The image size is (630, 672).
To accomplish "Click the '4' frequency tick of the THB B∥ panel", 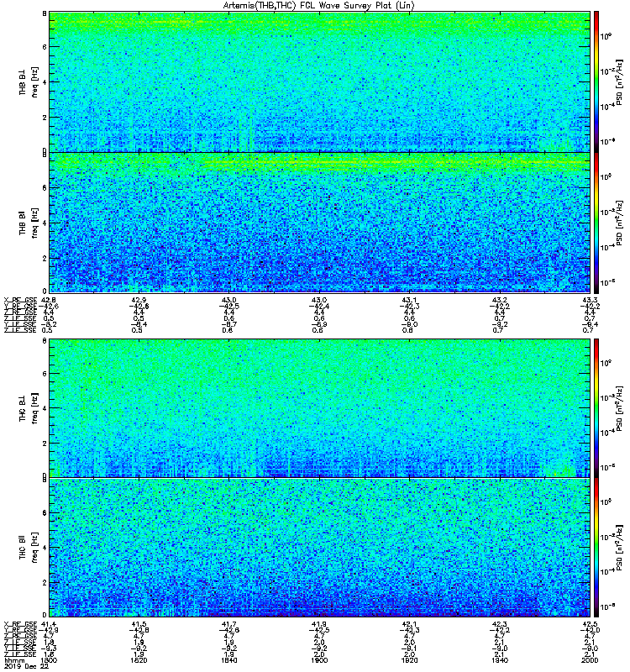I will click(x=45, y=223).
